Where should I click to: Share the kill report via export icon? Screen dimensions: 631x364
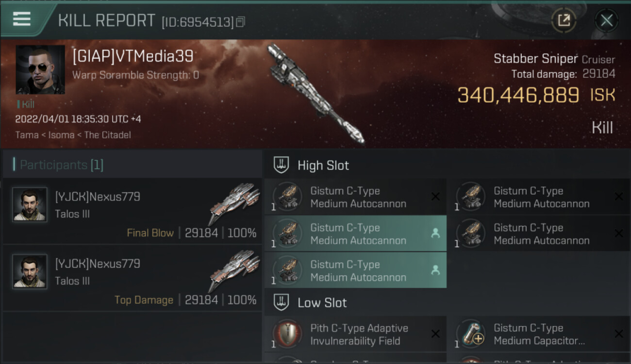tap(564, 20)
